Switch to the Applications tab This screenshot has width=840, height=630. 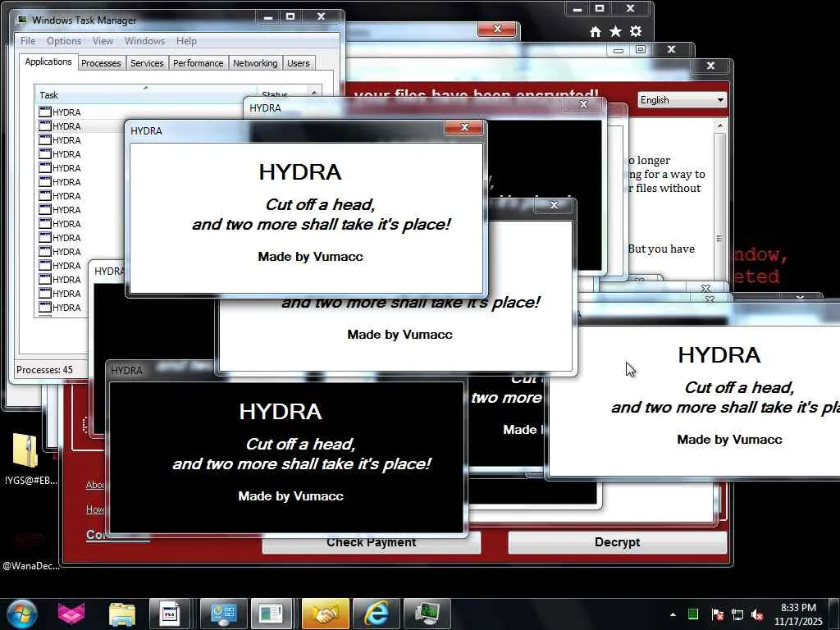tap(48, 62)
